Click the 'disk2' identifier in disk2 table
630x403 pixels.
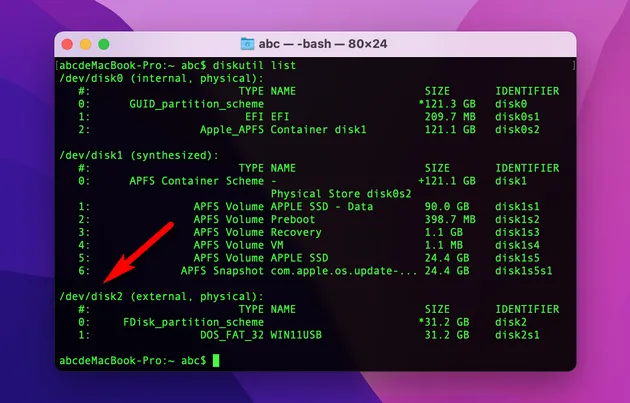[511, 323]
